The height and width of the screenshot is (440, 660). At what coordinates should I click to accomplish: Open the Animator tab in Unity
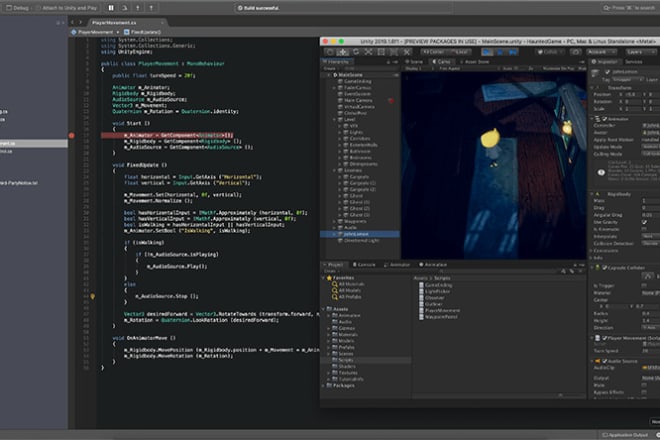pyautogui.click(x=397, y=265)
